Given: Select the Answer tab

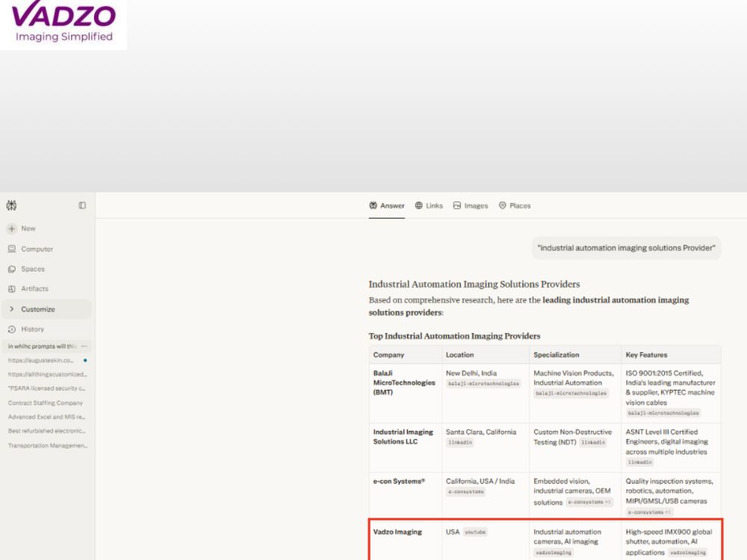Looking at the screenshot, I should click(x=386, y=206).
